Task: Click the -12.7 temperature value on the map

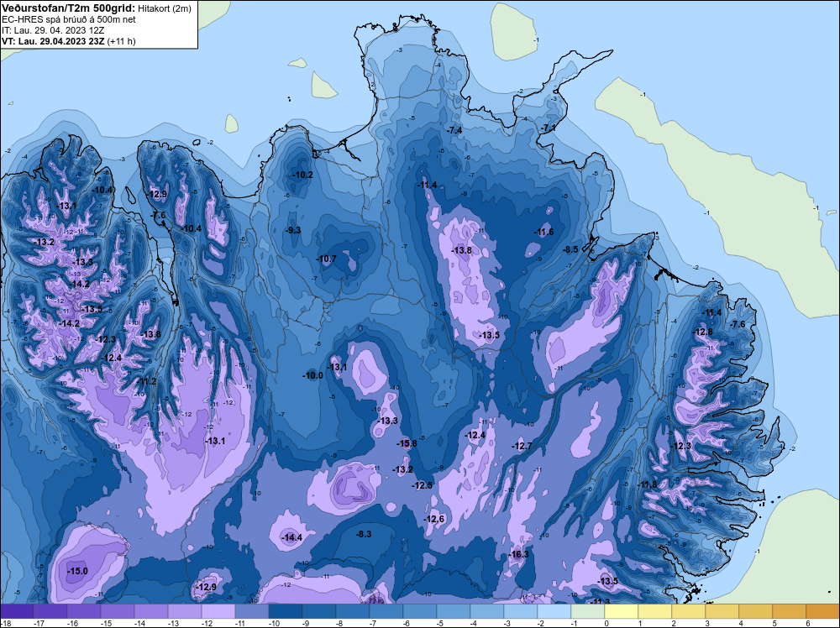Action: tap(522, 446)
